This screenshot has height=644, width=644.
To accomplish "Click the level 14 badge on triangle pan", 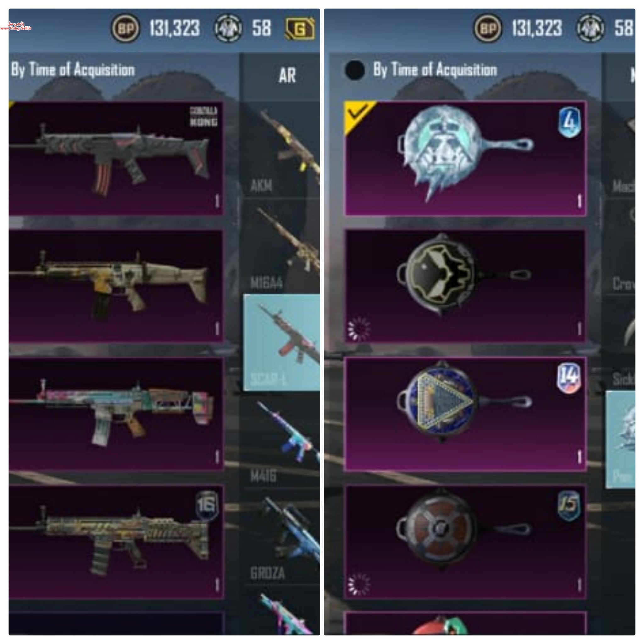I will click(569, 378).
